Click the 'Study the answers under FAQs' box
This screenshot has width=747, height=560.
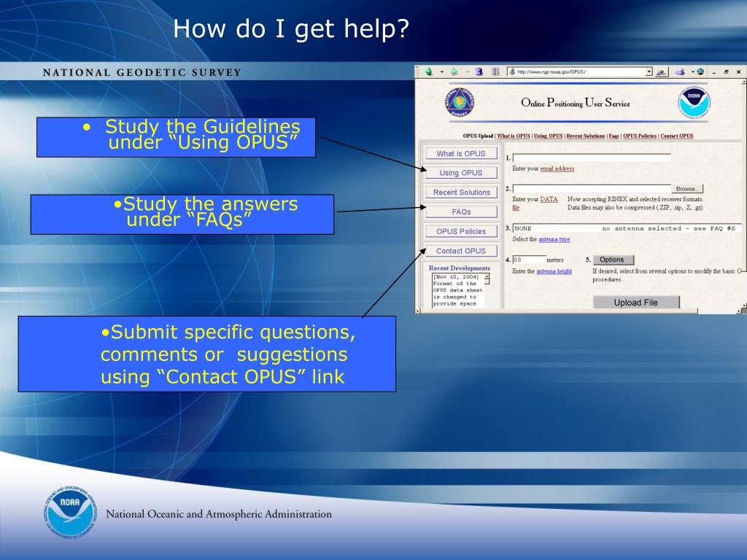point(182,214)
